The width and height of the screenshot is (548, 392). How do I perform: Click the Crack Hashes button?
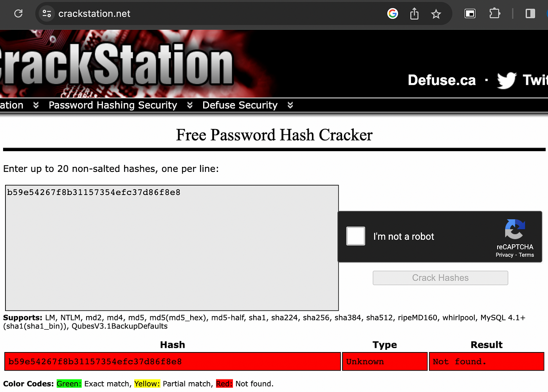pos(440,278)
